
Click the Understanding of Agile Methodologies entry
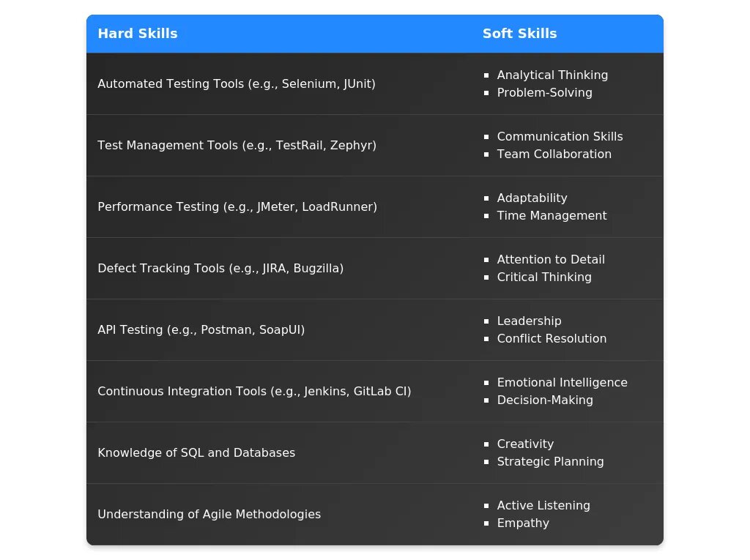(x=209, y=515)
